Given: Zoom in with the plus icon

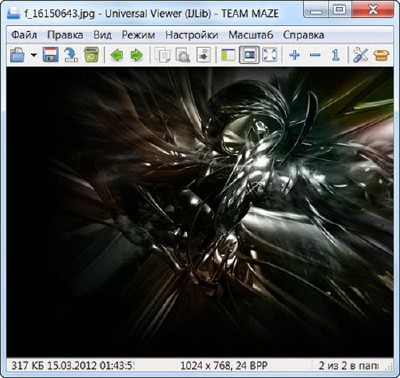Looking at the screenshot, I should click(x=295, y=55).
